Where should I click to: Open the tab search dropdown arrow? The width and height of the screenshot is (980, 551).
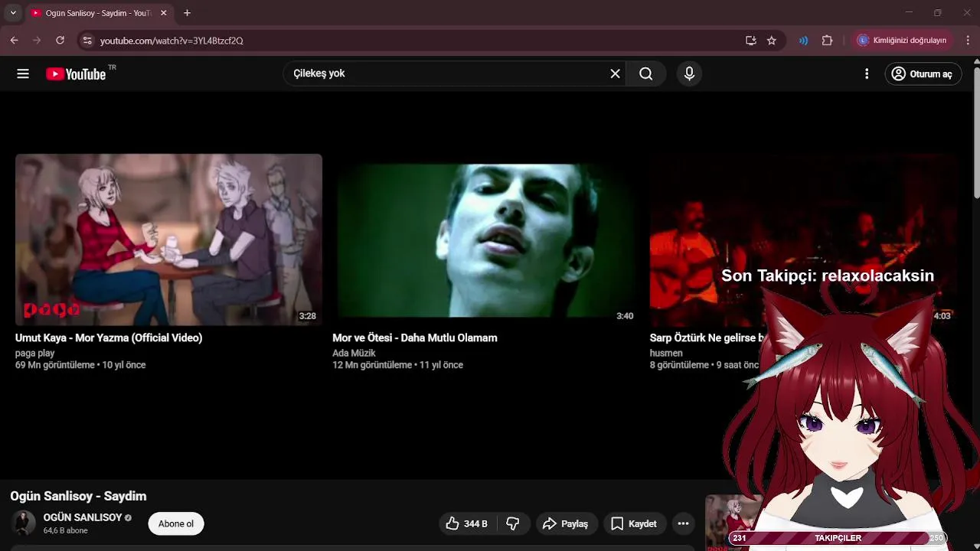point(13,13)
